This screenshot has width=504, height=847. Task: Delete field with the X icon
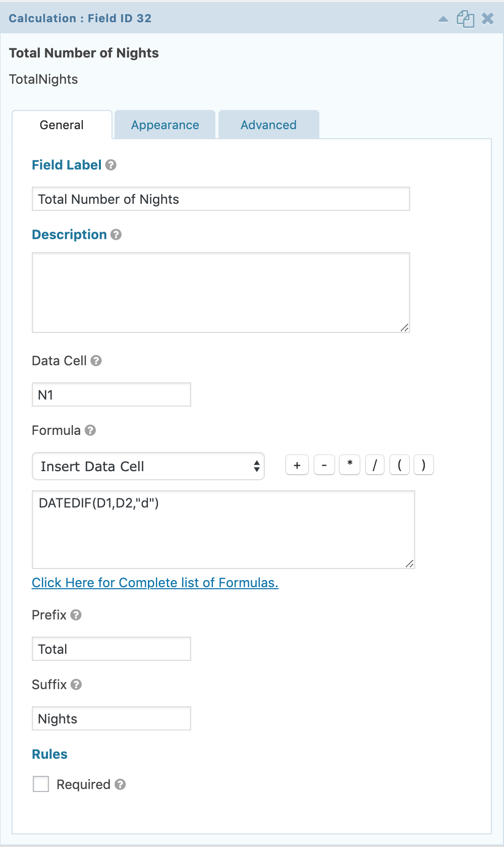tap(487, 19)
